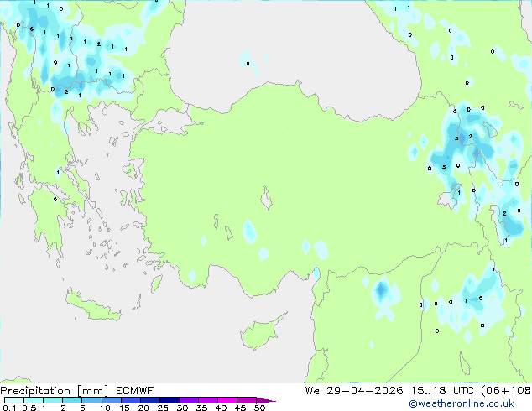Click the 0.1 to 0.5 mm legend swatch

coord(14,400)
